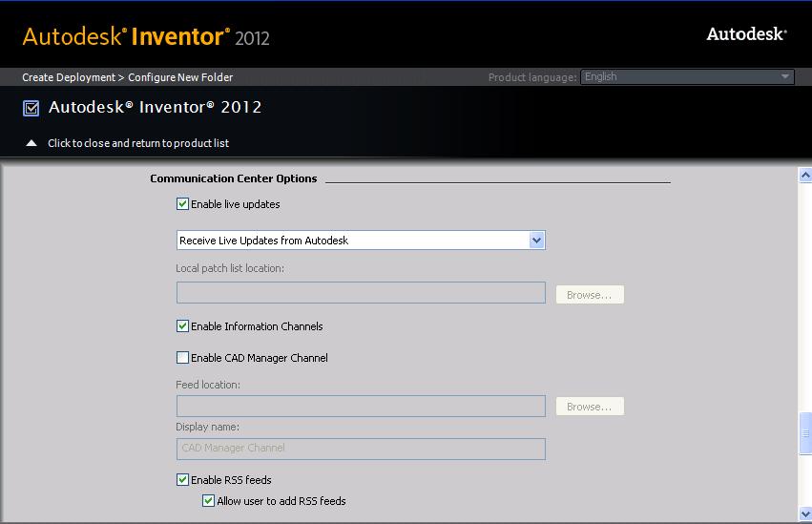The image size is (812, 524).
Task: Click the Configure New Folder breadcrumb
Action: [x=180, y=77]
